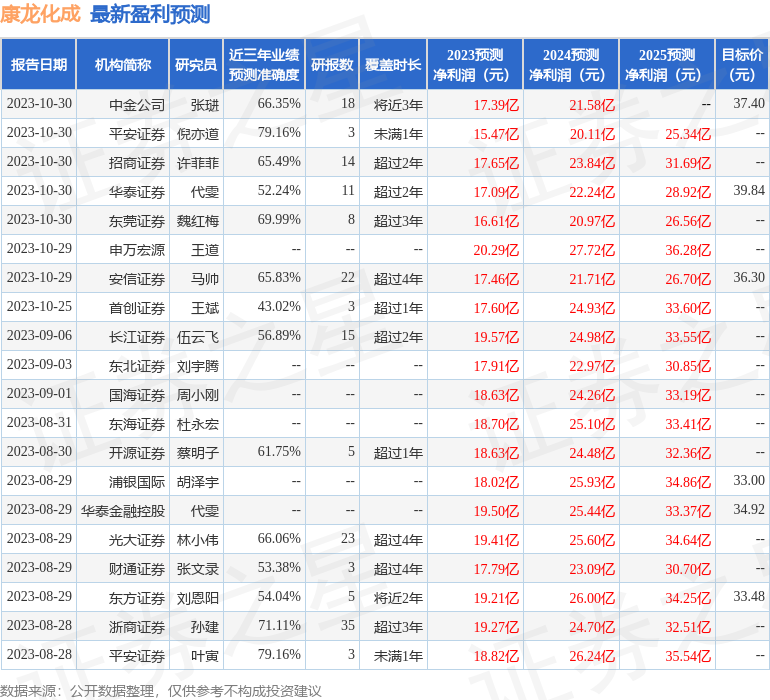The height and width of the screenshot is (700, 770).
Task: Click the date 2023-09-06
Action: pyautogui.click(x=39, y=335)
